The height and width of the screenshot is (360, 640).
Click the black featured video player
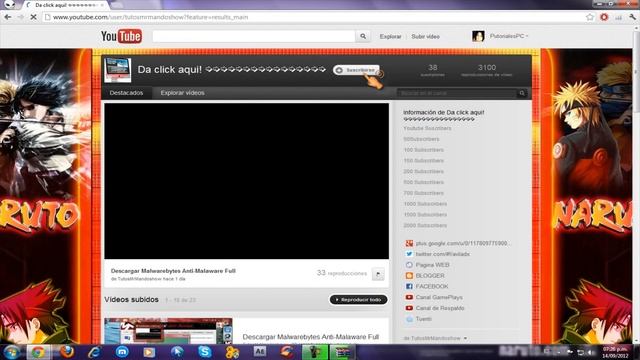[247, 181]
